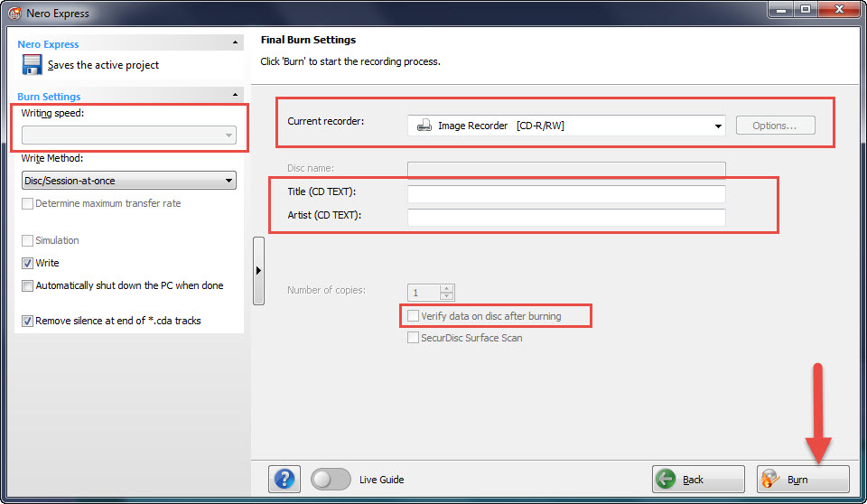This screenshot has width=867, height=504.
Task: Open the Write Method dropdown
Action: click(x=129, y=181)
